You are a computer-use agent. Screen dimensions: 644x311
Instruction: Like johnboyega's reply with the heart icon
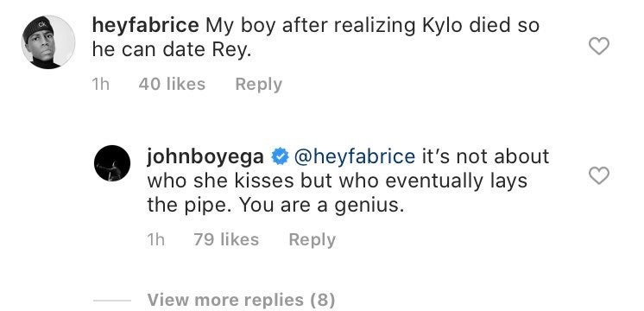coord(599,175)
